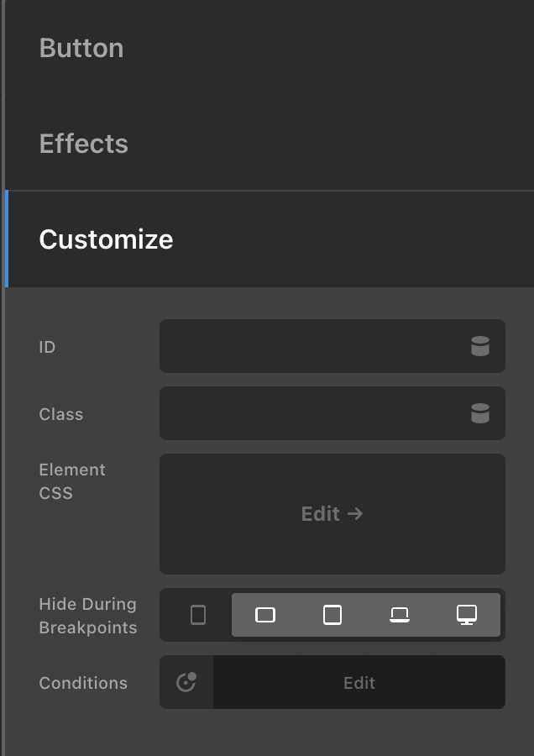This screenshot has width=534, height=756.
Task: Toggle hide on square tablet breakpoint
Action: (332, 615)
